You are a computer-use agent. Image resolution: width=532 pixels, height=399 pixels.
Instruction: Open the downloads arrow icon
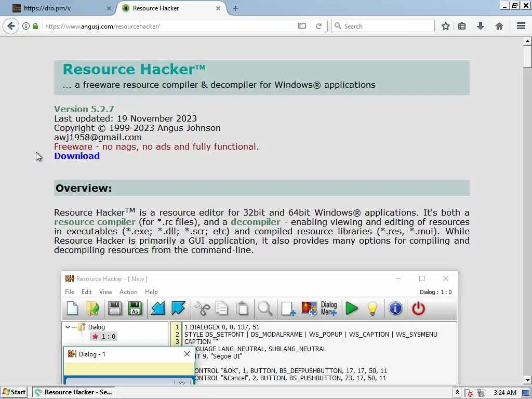pos(481,26)
